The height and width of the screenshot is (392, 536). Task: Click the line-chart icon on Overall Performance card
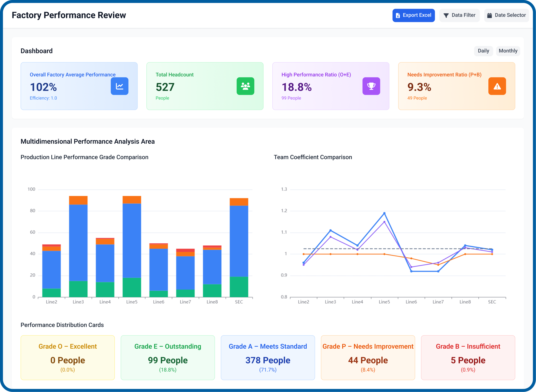point(119,86)
